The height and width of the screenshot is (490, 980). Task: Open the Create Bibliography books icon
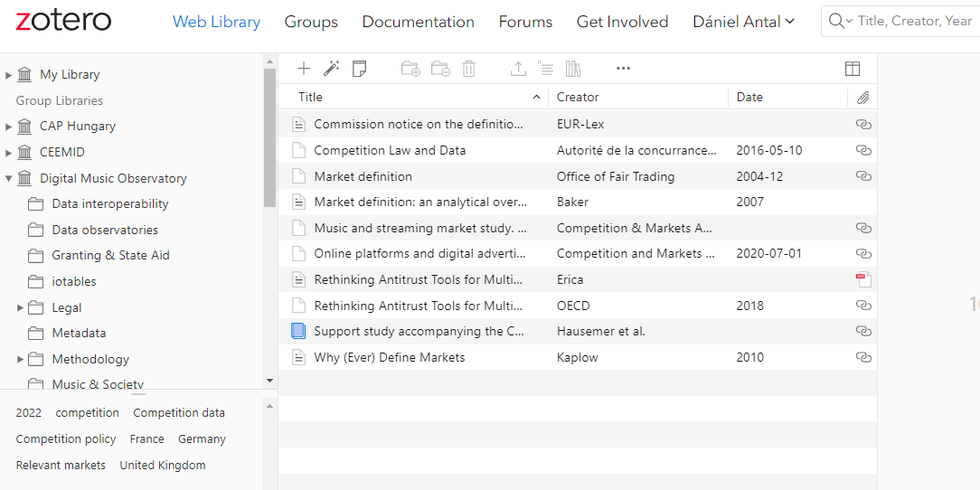[x=573, y=68]
